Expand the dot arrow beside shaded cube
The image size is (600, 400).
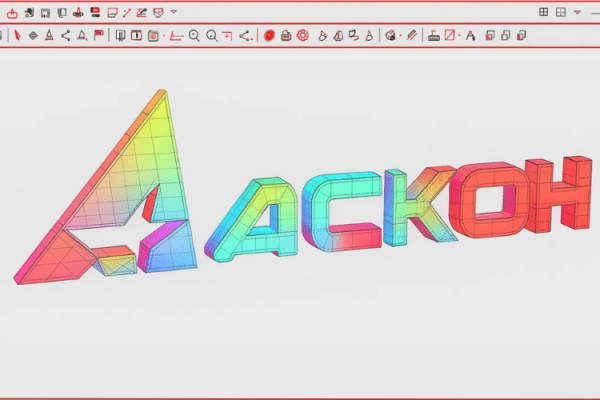pyautogui.click(x=401, y=36)
